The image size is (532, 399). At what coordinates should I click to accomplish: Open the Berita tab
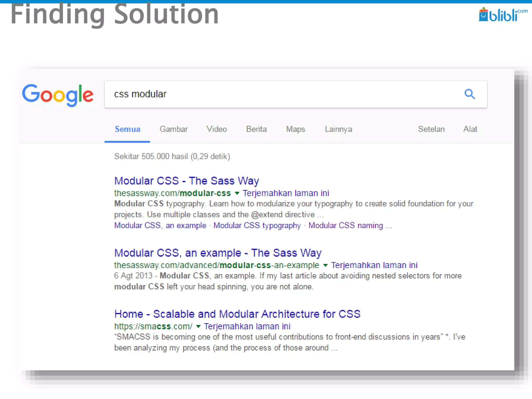[256, 129]
